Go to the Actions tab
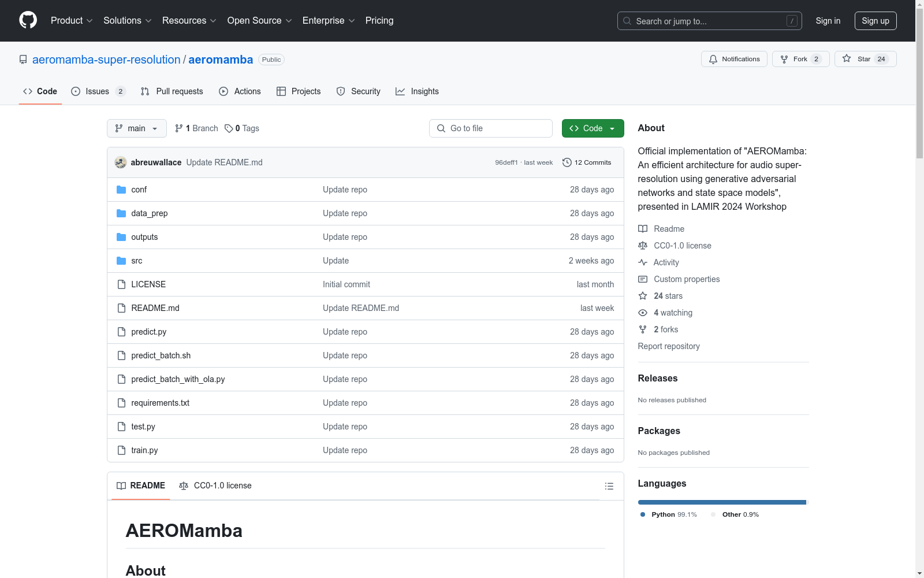The width and height of the screenshot is (924, 578). point(240,91)
